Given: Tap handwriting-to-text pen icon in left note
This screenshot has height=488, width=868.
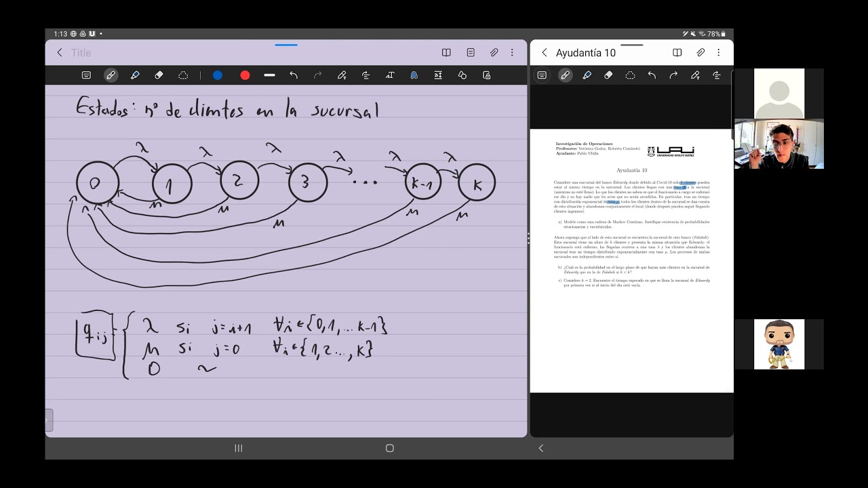Looking at the screenshot, I should pos(342,75).
